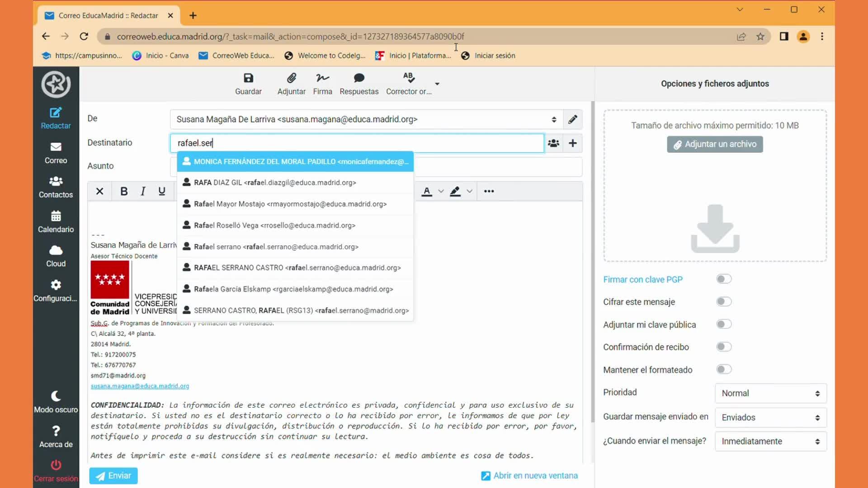
Task: Click the plus icon beside Destinatario
Action: click(572, 143)
